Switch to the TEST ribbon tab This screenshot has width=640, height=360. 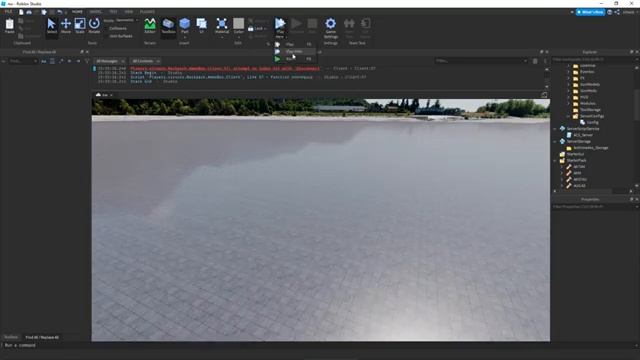click(x=113, y=12)
